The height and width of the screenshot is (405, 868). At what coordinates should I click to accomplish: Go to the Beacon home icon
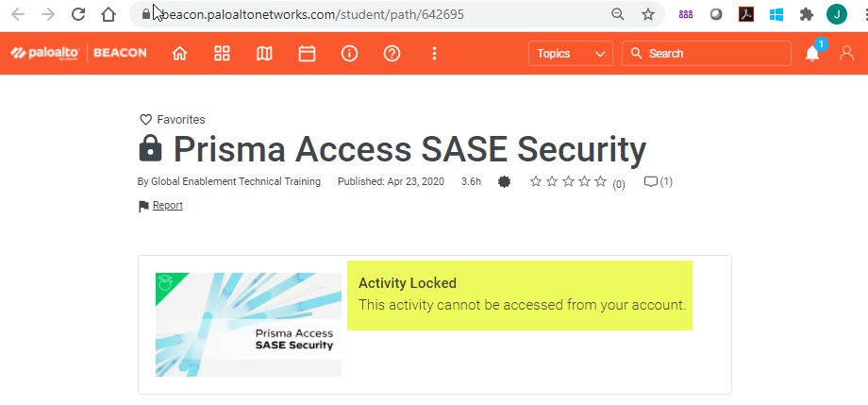179,54
